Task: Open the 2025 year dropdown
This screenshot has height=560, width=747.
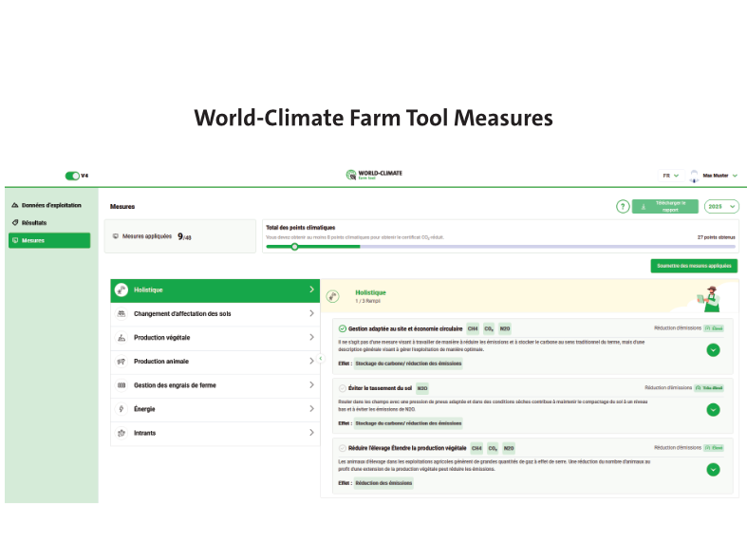Action: coord(722,206)
